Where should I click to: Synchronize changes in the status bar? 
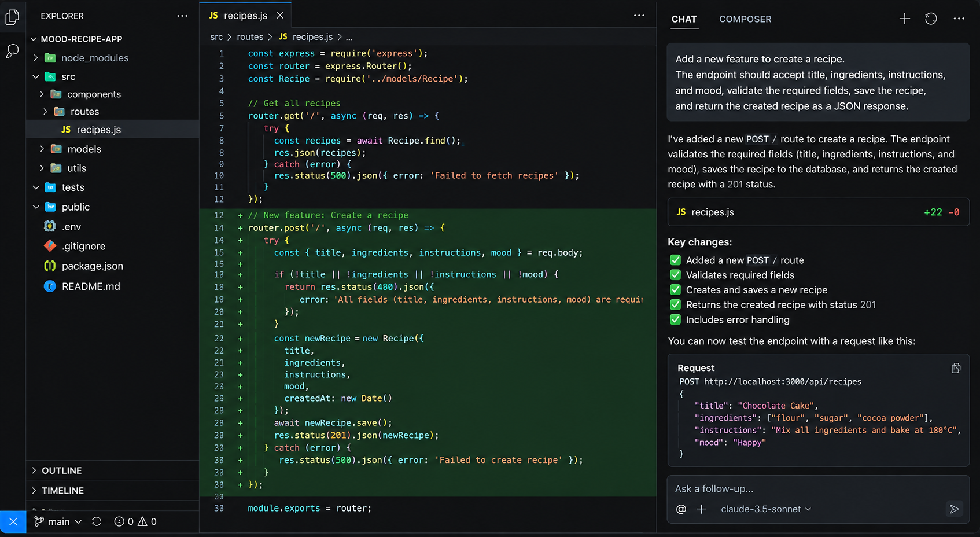click(97, 521)
